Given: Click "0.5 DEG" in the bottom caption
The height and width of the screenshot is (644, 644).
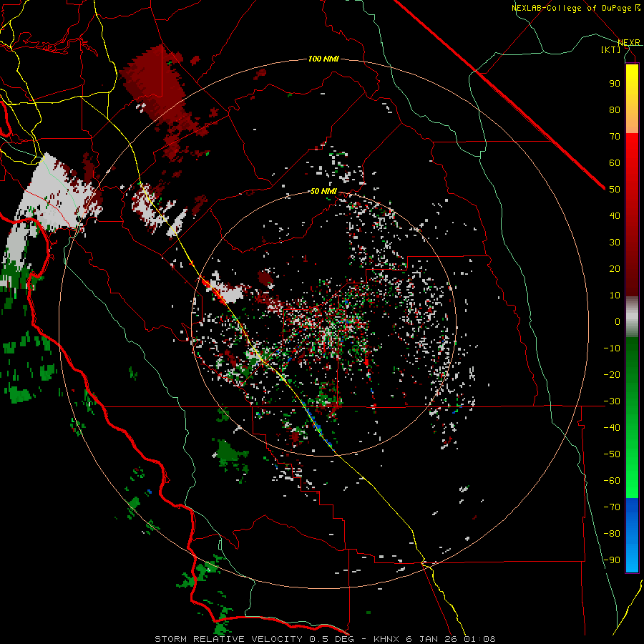Looking at the screenshot, I should [330, 639].
